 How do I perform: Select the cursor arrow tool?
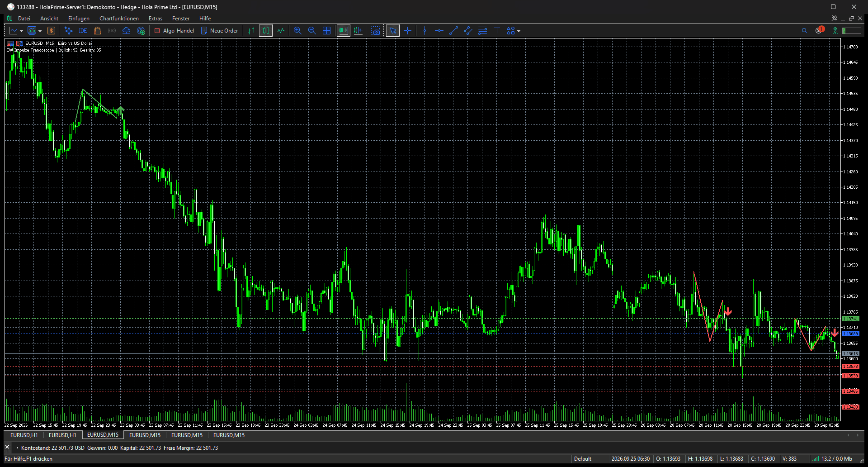pyautogui.click(x=393, y=31)
